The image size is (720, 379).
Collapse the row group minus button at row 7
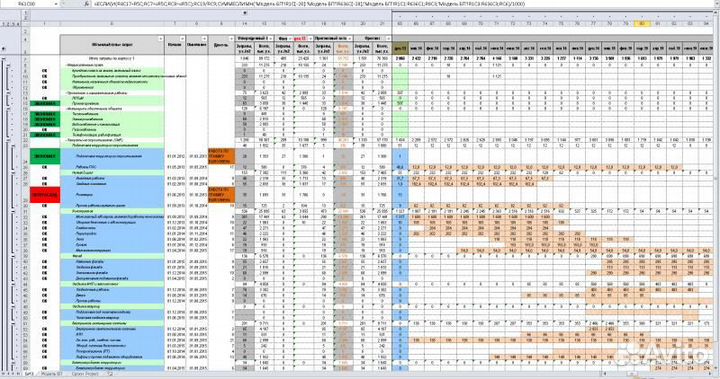point(3,59)
